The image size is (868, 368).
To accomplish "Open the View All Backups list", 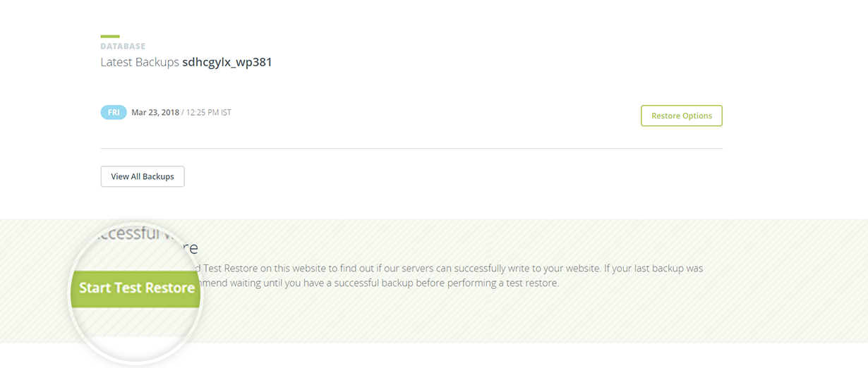I will [143, 176].
